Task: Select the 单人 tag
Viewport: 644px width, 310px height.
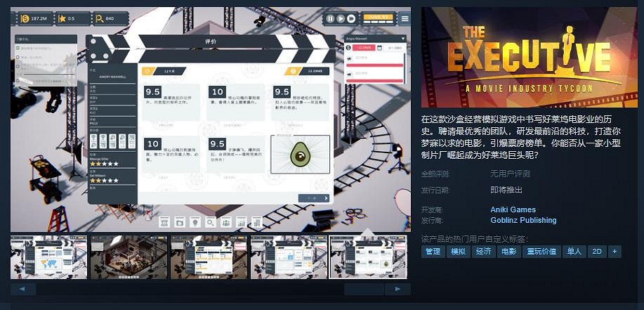Action: (x=574, y=252)
